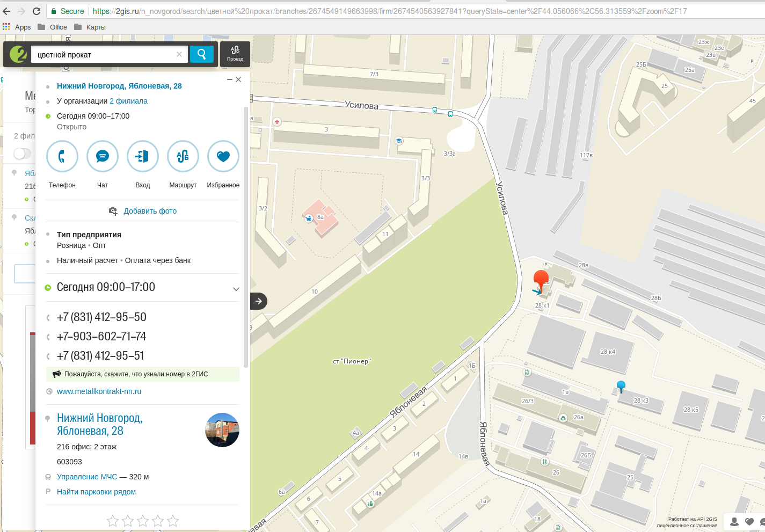Click the first rating star

pos(113,521)
